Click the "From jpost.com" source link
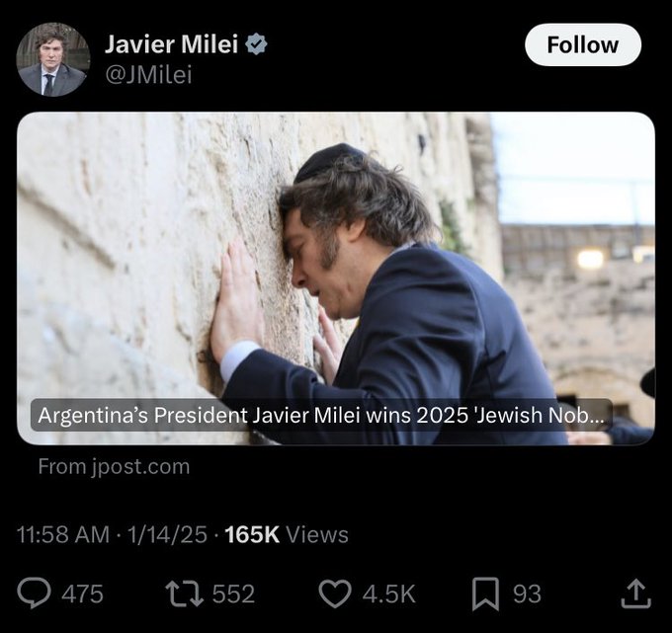This screenshot has height=633, width=672. (x=114, y=466)
